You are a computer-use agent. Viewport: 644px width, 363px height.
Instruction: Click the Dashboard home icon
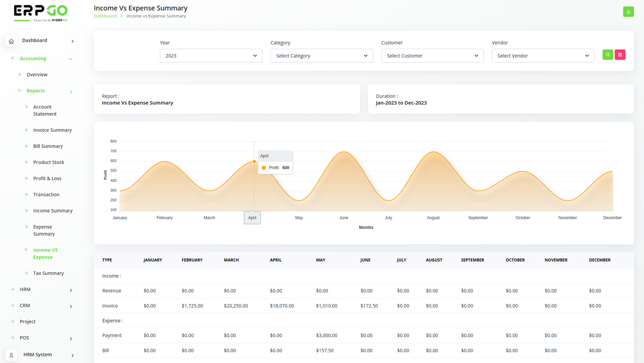11,41
